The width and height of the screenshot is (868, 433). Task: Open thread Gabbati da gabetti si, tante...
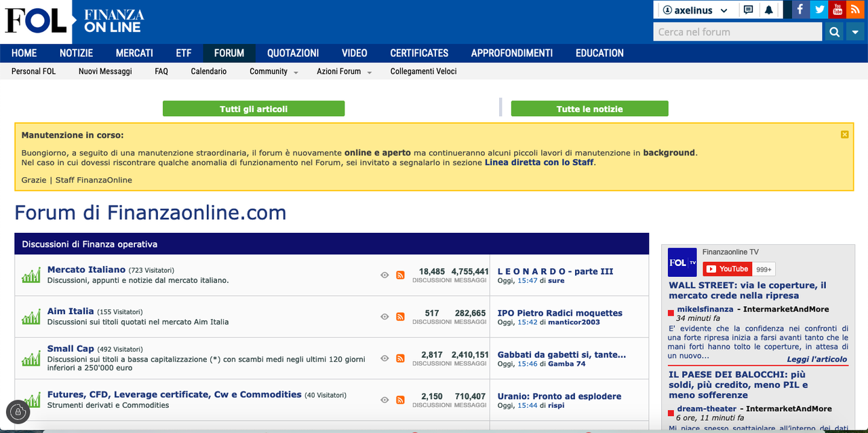[561, 354]
